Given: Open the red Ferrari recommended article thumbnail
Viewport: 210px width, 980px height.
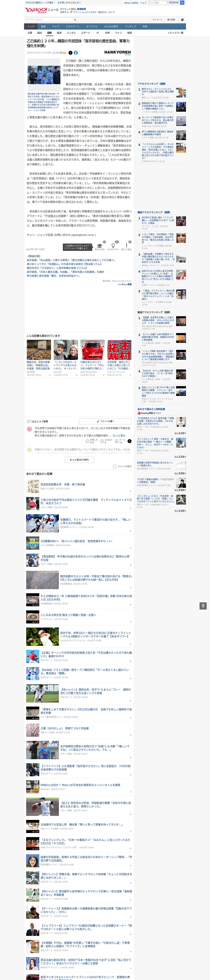Looking at the screenshot, I should (x=92, y=350).
